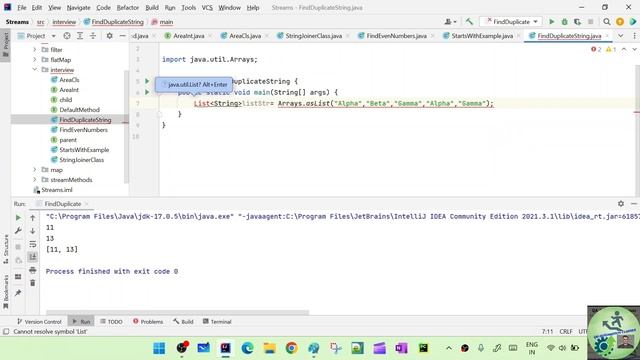
Task: Click Select Opened File target icon
Action: [x=67, y=36]
